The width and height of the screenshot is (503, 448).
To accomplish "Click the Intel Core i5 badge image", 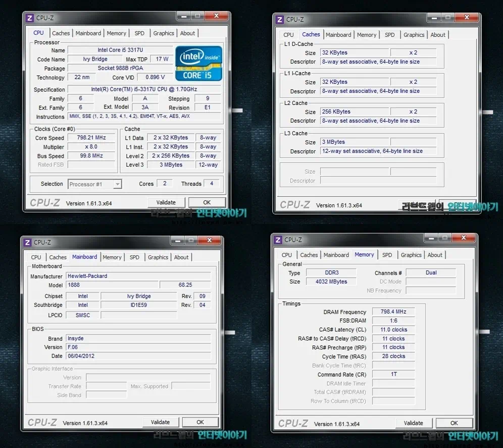I will coord(199,64).
